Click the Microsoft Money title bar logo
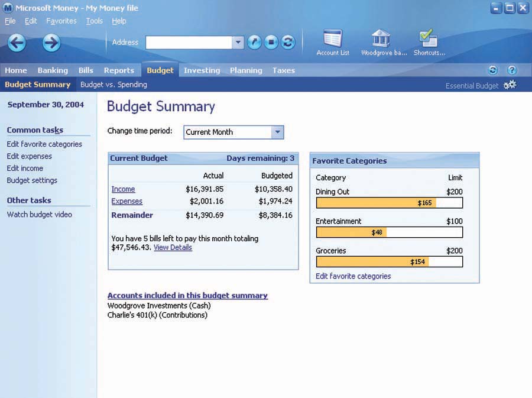This screenshot has width=532, height=398. click(8, 8)
